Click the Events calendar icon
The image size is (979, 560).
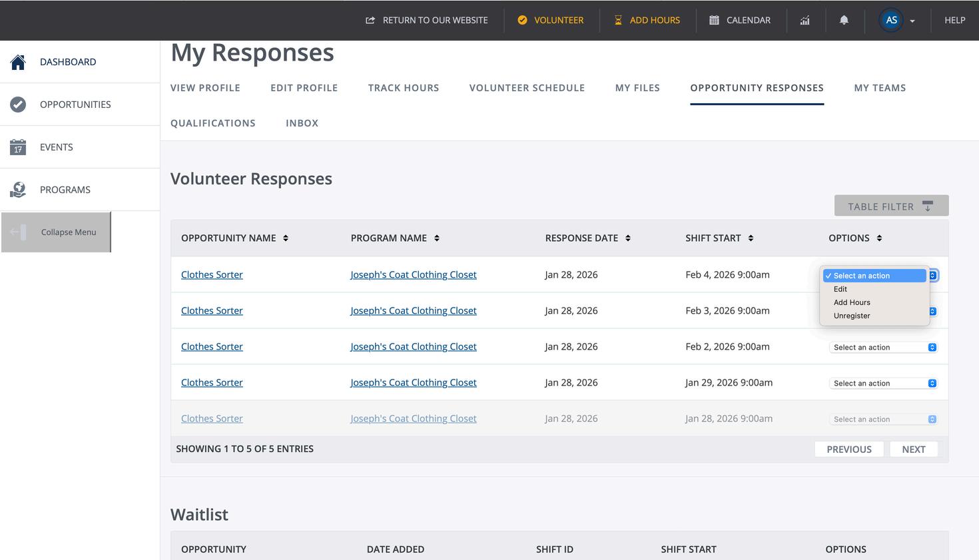click(18, 147)
